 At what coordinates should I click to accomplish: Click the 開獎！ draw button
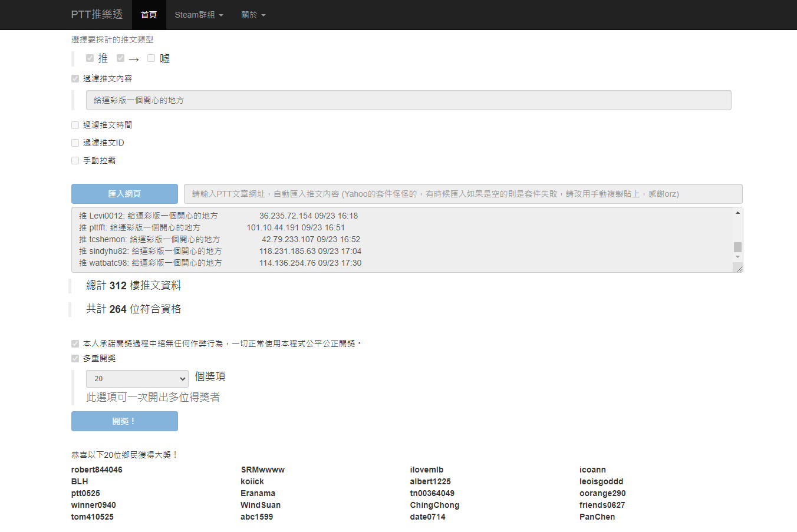124,421
